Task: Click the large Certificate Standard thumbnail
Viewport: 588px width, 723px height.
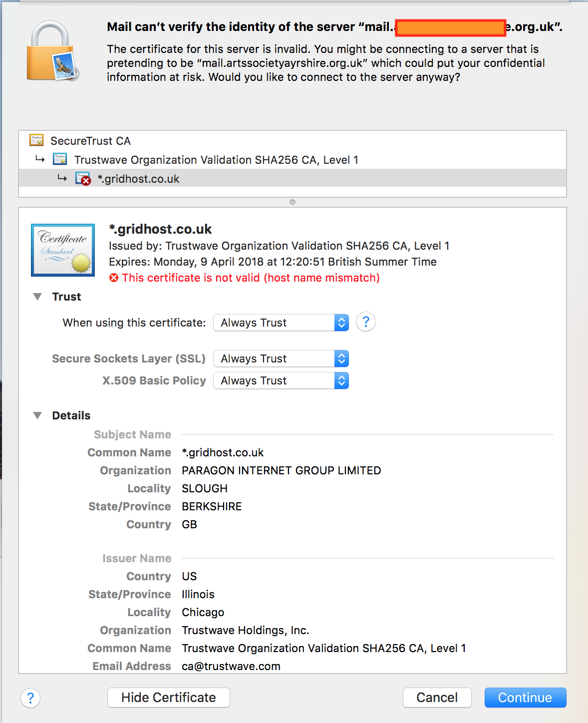Action: tap(63, 250)
